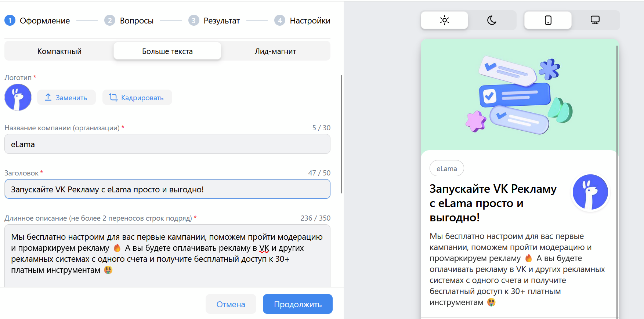Screen dimensions: 644x319
Task: Click the step 1 circle for Оформление
Action: [10, 21]
